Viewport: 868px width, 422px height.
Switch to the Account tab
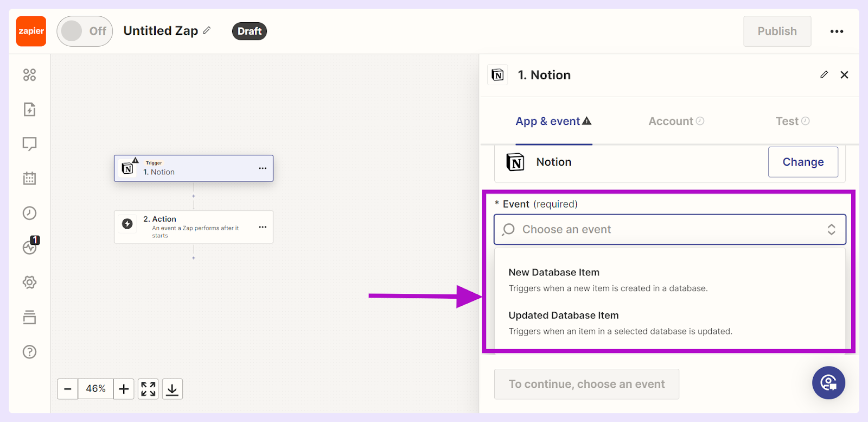pyautogui.click(x=676, y=121)
